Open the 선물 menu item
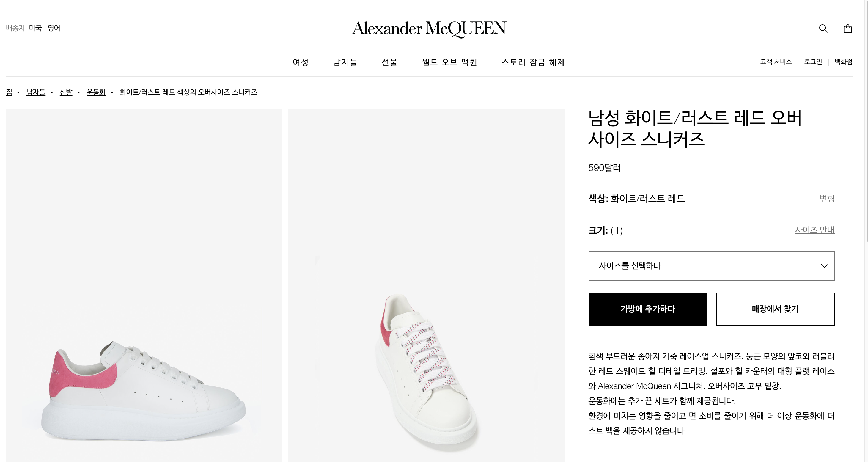This screenshot has width=868, height=462. [x=389, y=62]
